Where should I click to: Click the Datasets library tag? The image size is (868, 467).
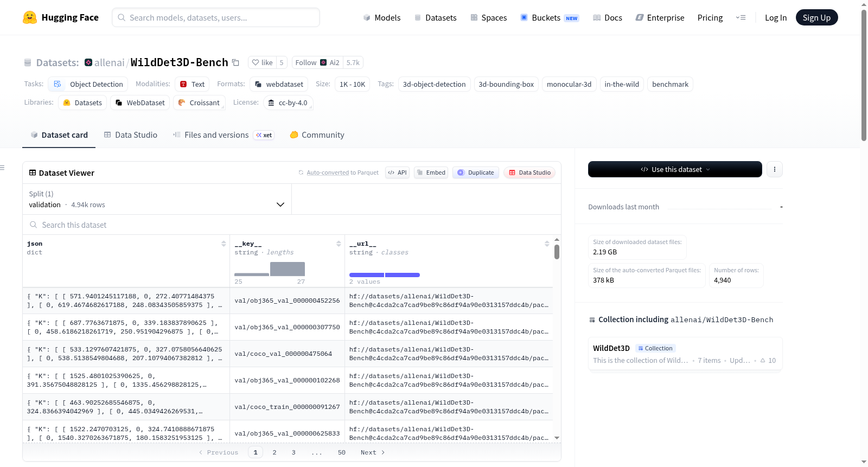[82, 103]
